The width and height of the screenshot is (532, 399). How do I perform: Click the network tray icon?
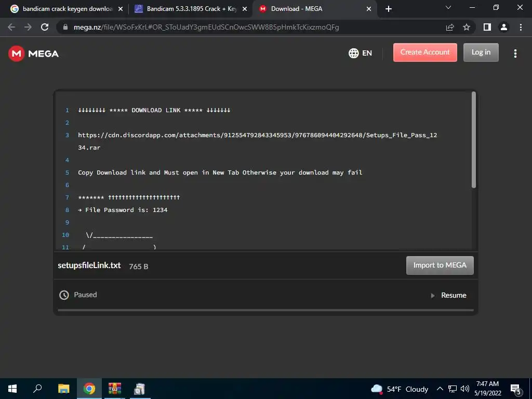click(453, 389)
